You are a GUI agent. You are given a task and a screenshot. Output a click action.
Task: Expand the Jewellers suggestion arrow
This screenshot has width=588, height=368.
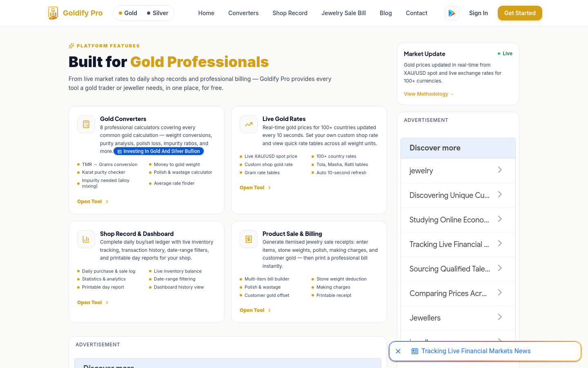(500, 317)
